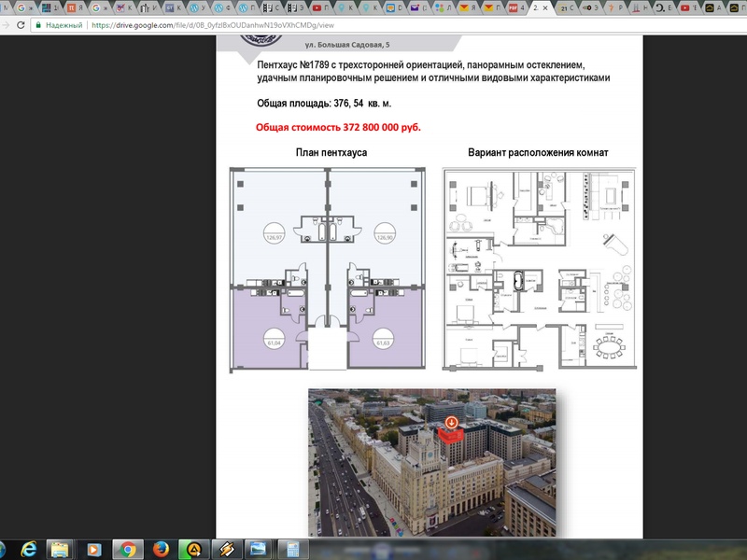This screenshot has height=560, width=747.
Task: Open Winamp lightning icon in taskbar
Action: 227,548
